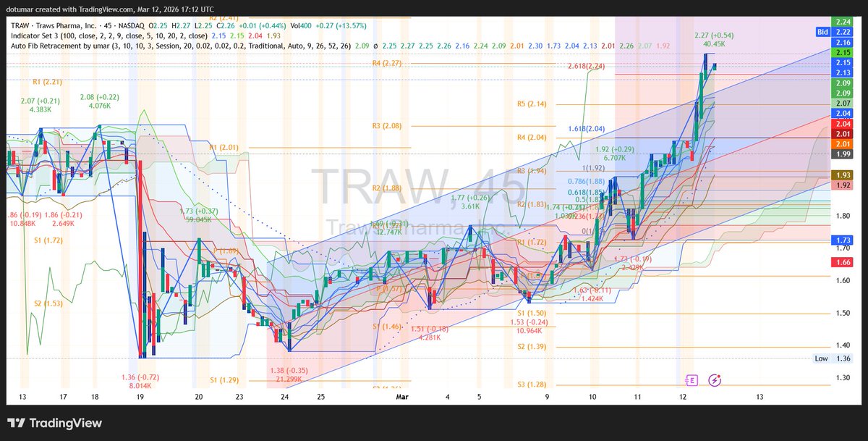This screenshot has height=441, width=868.
Task: Click the '2.27 (+0.54)' high price annotation
Action: [714, 34]
